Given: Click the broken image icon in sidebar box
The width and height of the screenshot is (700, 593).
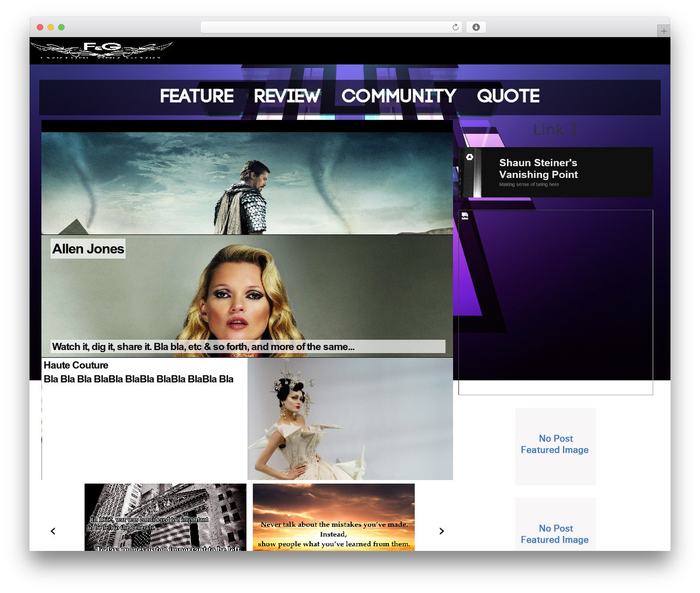Looking at the screenshot, I should 465,216.
